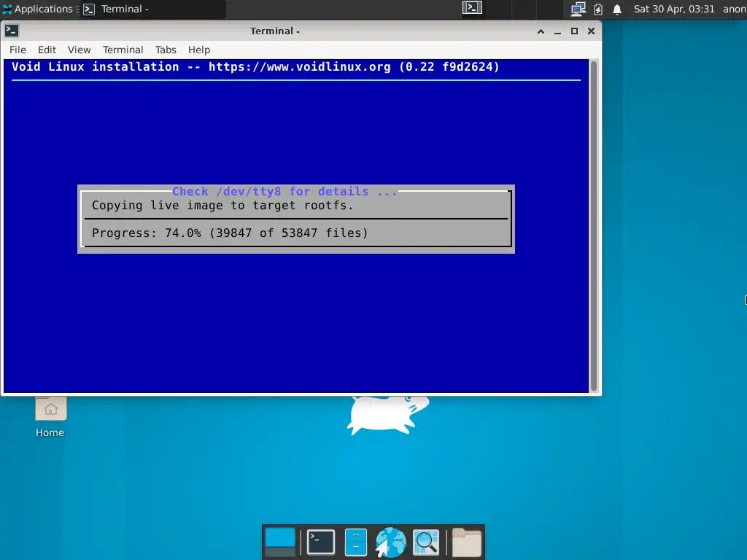
Task: Close the Terminal window
Action: tap(591, 31)
